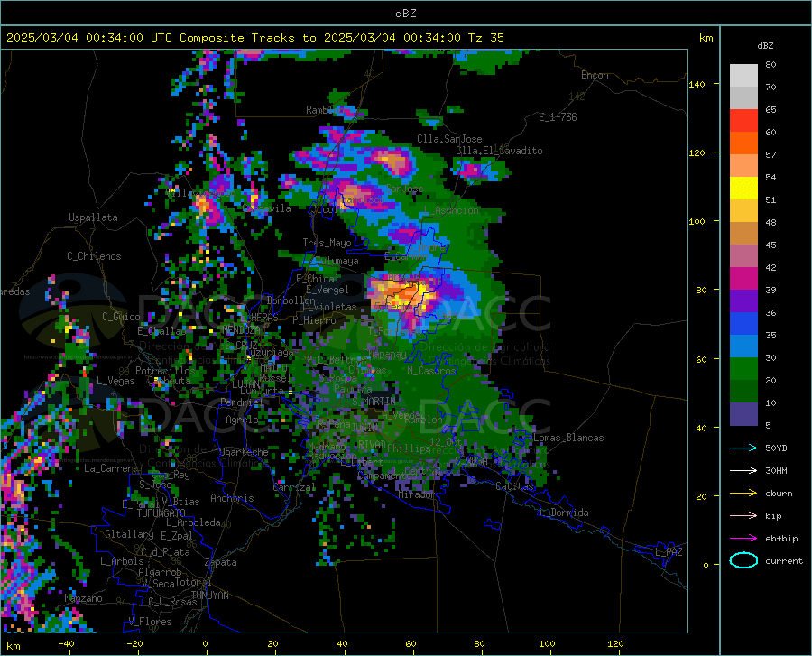Click the Clla.SanJose place label
Viewport: 812px width, 656px height.
449,139
